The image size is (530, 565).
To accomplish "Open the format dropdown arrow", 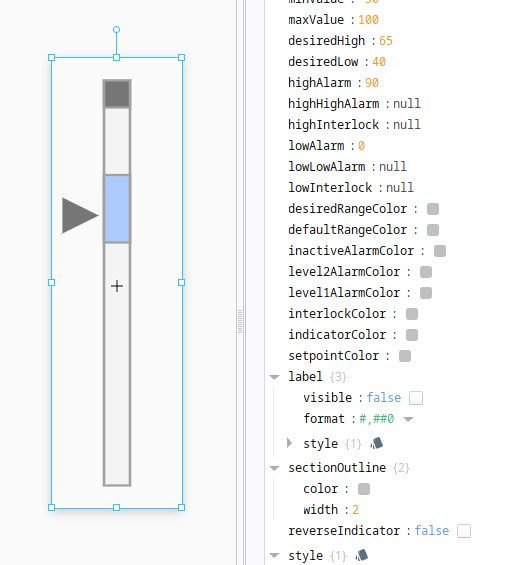I will pyautogui.click(x=408, y=419).
